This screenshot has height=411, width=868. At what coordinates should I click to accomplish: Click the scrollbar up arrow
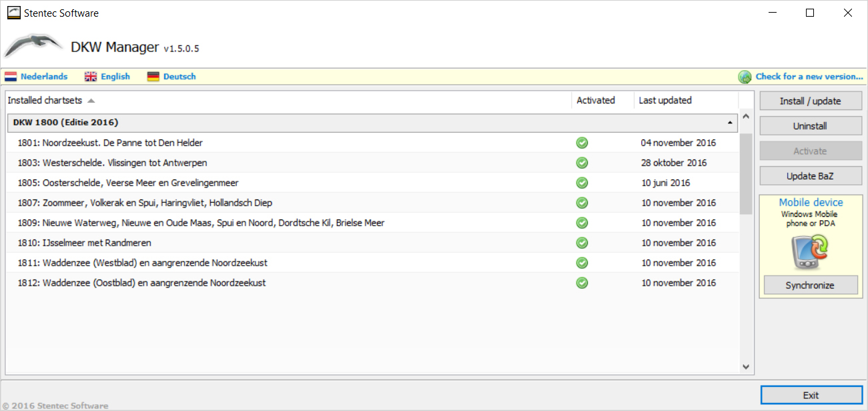pyautogui.click(x=746, y=117)
